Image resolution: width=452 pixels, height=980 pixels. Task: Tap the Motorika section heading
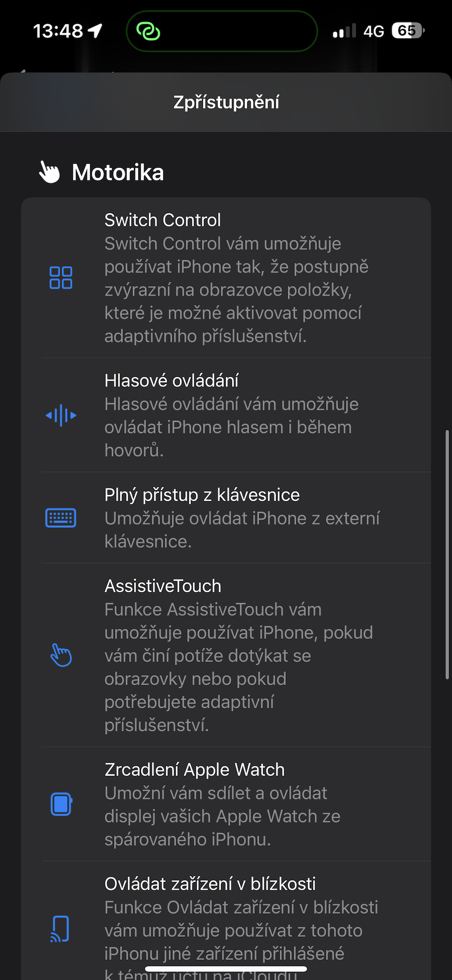pos(118,173)
